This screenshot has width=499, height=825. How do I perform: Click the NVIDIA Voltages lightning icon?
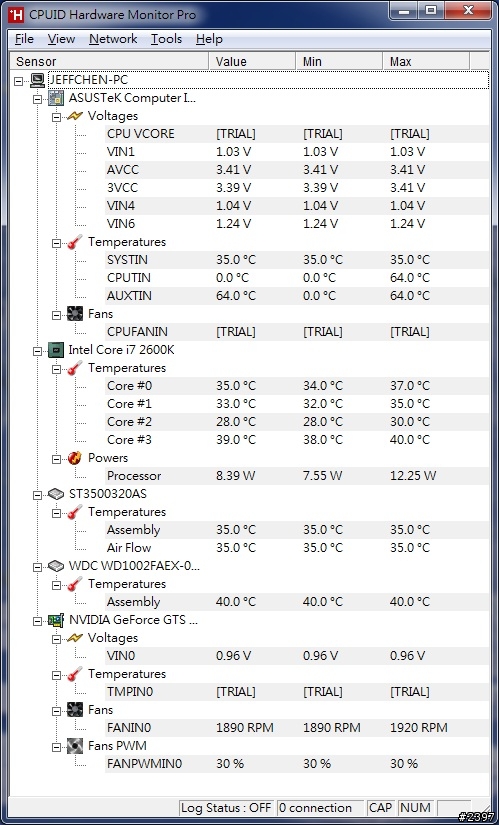tap(75, 638)
